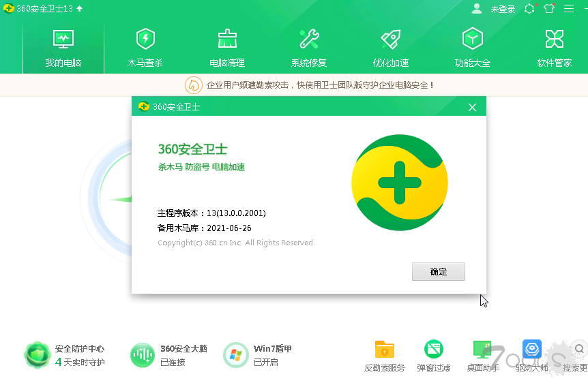
Task: Click the notification icon beside the shirt icon
Action: (x=530, y=9)
